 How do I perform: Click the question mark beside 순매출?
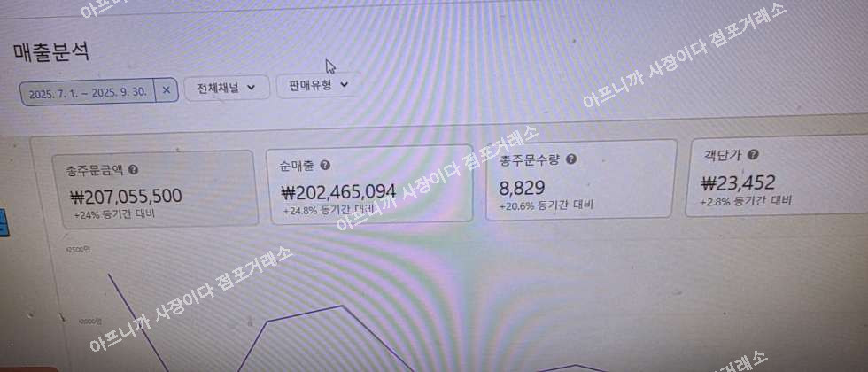tap(326, 165)
